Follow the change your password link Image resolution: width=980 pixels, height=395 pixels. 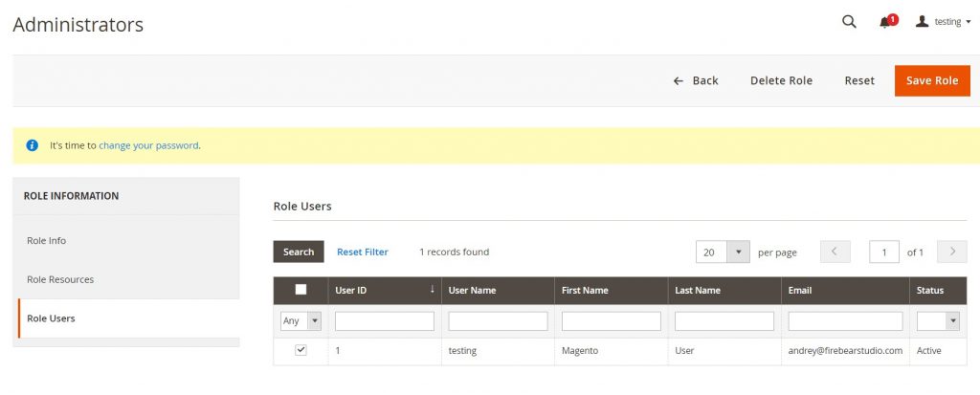[148, 145]
